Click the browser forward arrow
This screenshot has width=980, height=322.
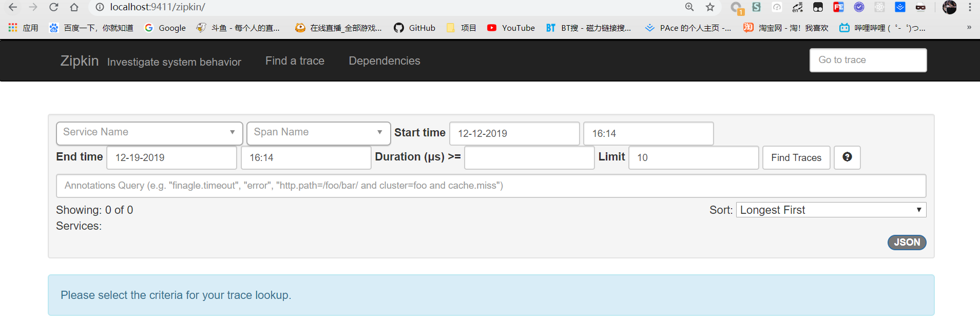pyautogui.click(x=33, y=7)
